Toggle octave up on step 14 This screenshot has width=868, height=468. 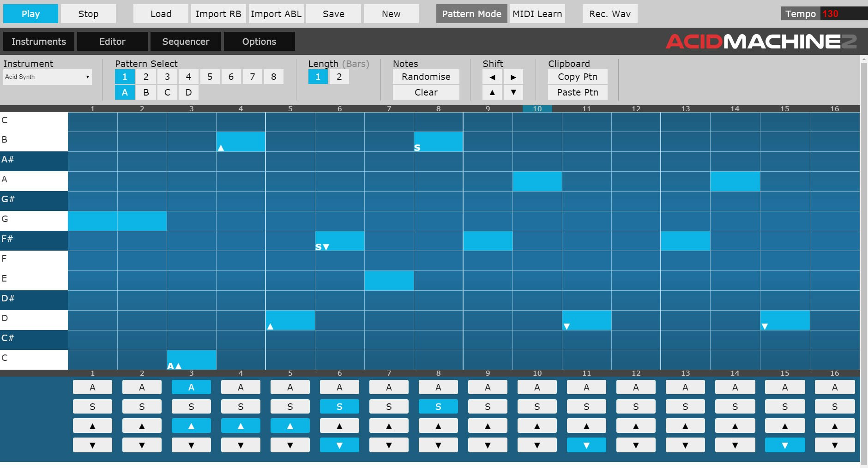735,426
